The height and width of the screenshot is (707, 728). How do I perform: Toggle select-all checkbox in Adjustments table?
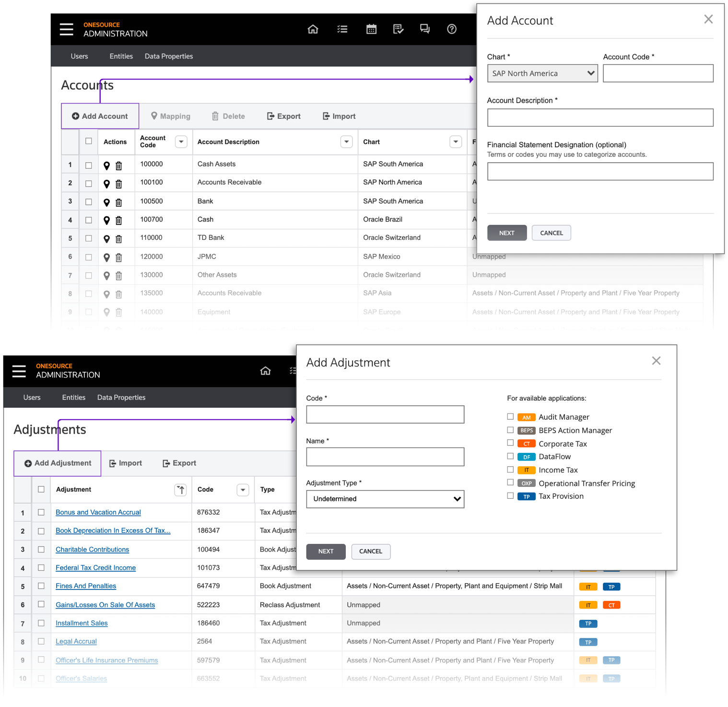coord(41,489)
